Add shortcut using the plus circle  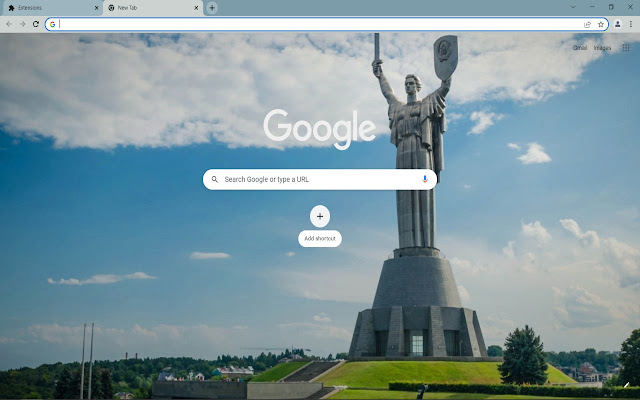(320, 216)
